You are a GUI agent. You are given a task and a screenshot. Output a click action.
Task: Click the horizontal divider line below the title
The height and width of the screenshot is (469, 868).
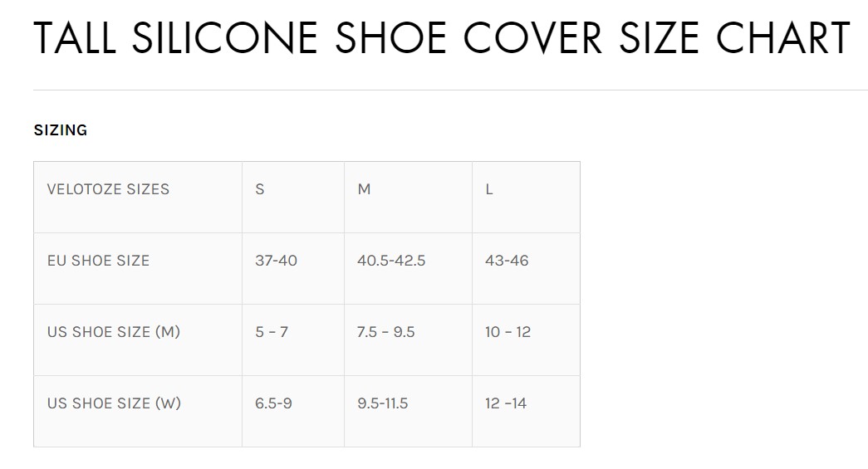pos(449,90)
